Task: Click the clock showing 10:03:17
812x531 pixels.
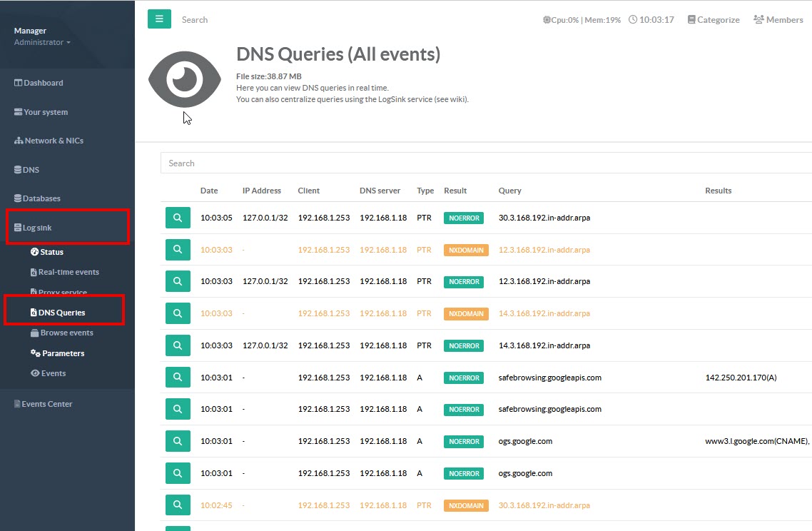Action: (x=651, y=20)
